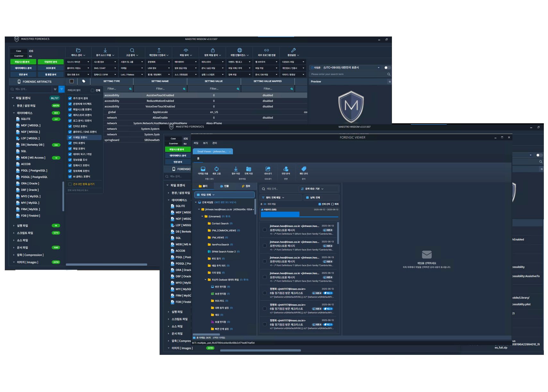Click the 전체 저장 save-all folder icon
The image size is (548, 392).
coord(249,169)
